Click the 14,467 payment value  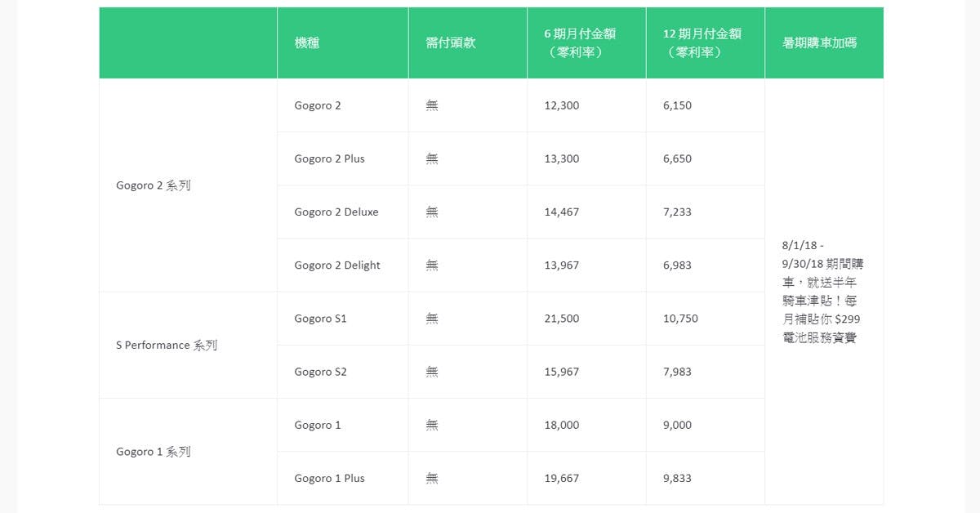coord(561,212)
